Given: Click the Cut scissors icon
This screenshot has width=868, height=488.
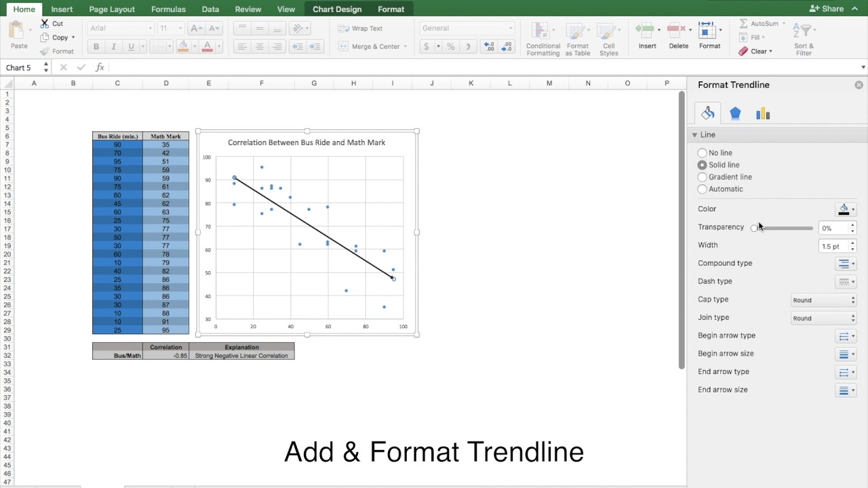Looking at the screenshot, I should (45, 23).
